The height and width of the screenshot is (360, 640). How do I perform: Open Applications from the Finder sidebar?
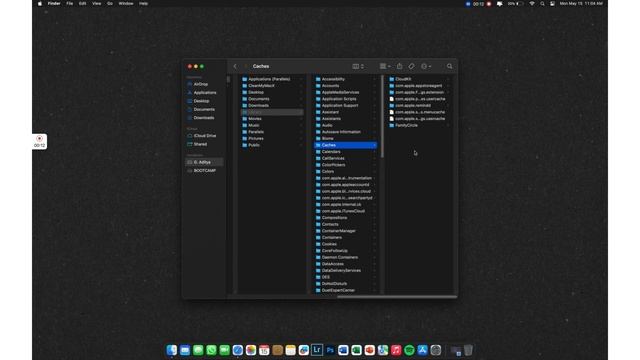(205, 93)
